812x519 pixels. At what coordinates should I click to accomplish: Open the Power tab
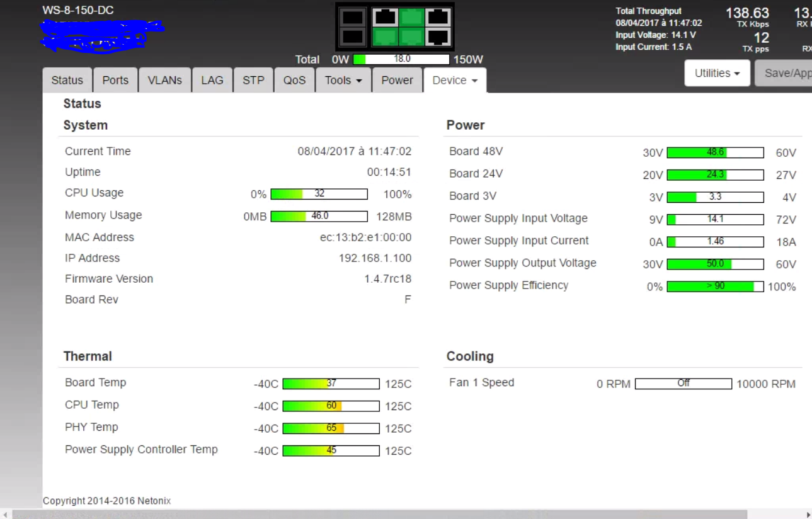click(x=397, y=81)
